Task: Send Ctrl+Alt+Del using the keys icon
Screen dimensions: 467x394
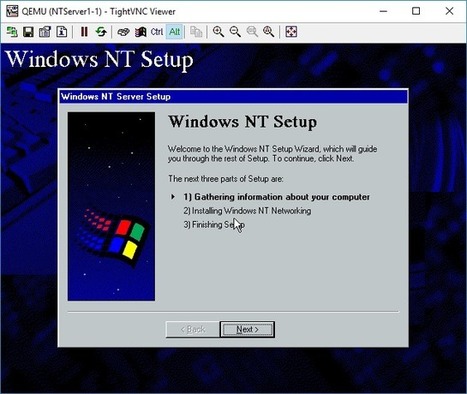Action: click(x=124, y=32)
